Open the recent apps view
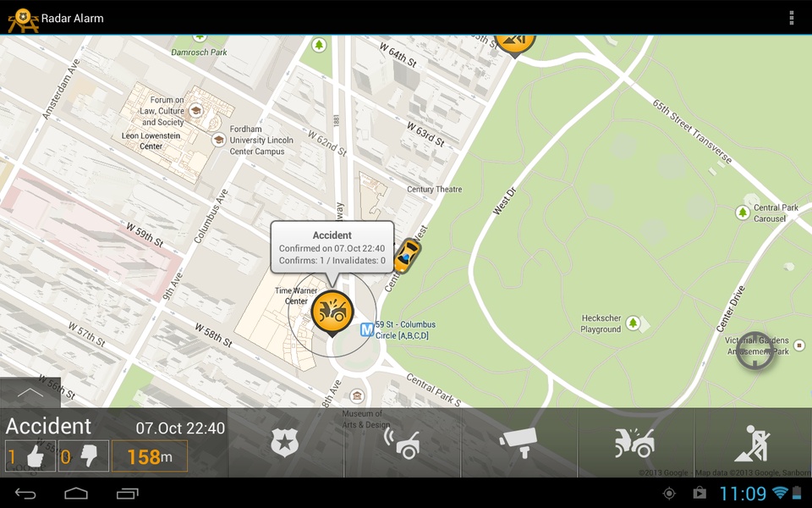This screenshot has height=508, width=812. click(128, 494)
